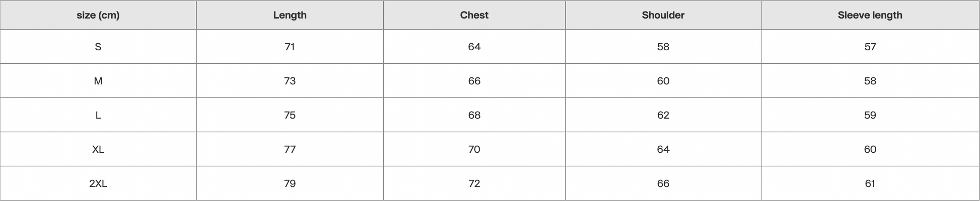Select the Shoulder column header

coord(663,15)
